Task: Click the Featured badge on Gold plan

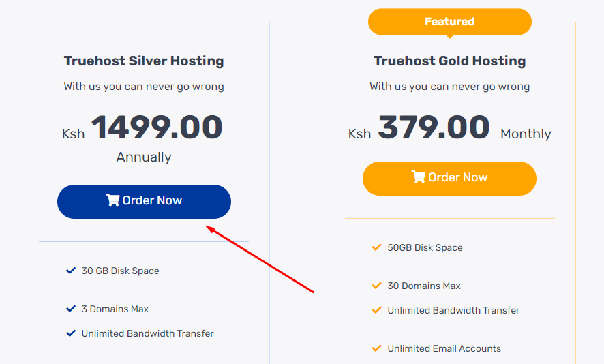Action: click(x=449, y=22)
